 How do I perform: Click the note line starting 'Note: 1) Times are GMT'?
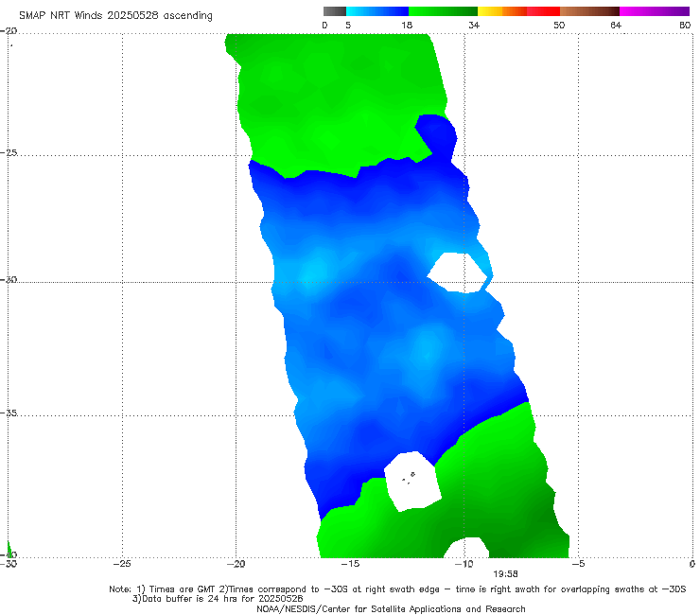(x=397, y=589)
